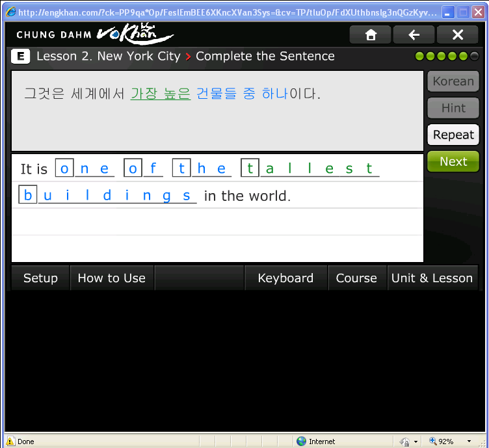Show the Korean translation
This screenshot has height=448, width=489.
[453, 81]
